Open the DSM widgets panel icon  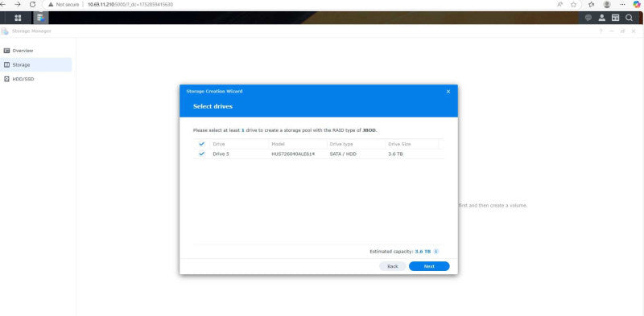pos(615,18)
